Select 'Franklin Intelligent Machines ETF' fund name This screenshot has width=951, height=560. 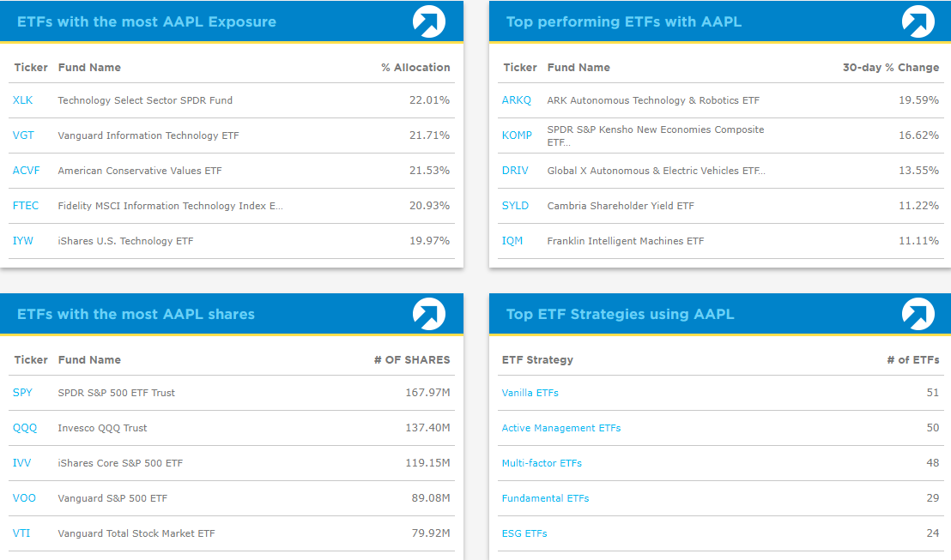[626, 241]
